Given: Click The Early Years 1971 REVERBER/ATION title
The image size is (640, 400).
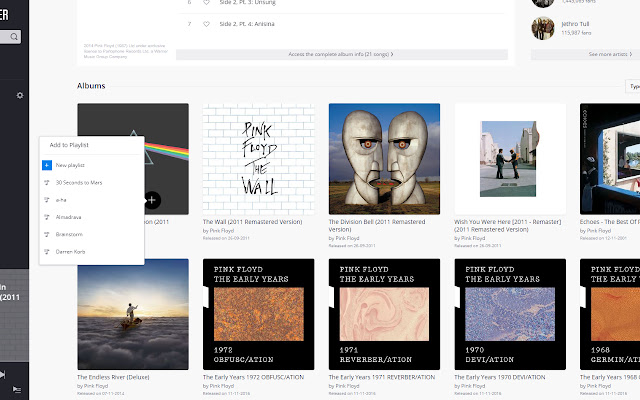Looking at the screenshot, I should 382,377.
